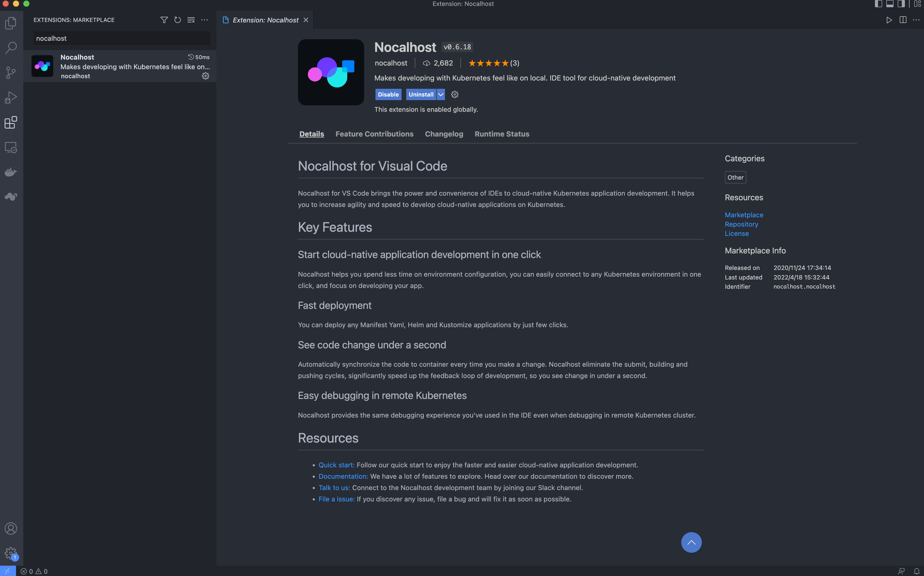Image resolution: width=924 pixels, height=576 pixels.
Task: Click the install count 2,682
Action: 438,63
